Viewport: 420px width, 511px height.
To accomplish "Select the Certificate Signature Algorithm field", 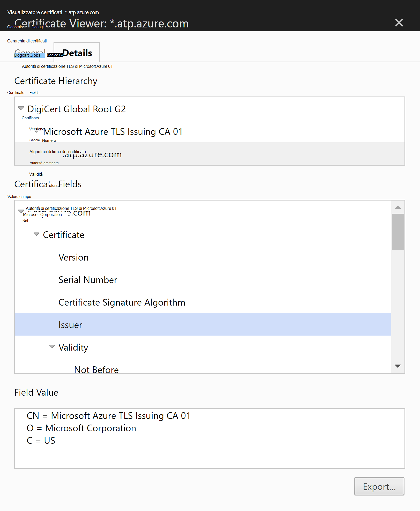I will (x=122, y=302).
